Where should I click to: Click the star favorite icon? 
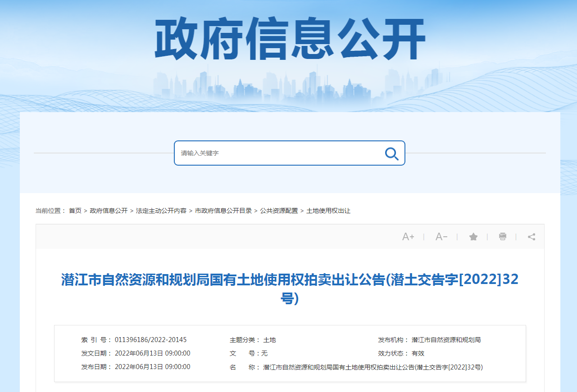[x=473, y=237]
